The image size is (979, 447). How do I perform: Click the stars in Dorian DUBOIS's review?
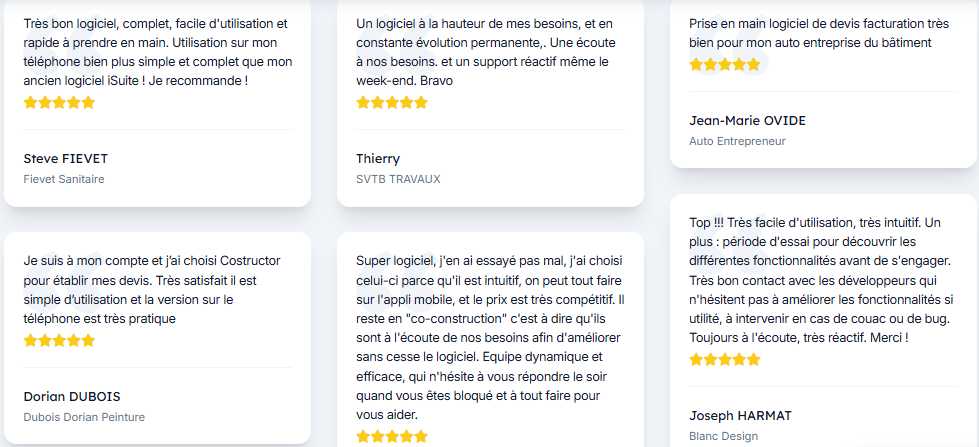(59, 340)
